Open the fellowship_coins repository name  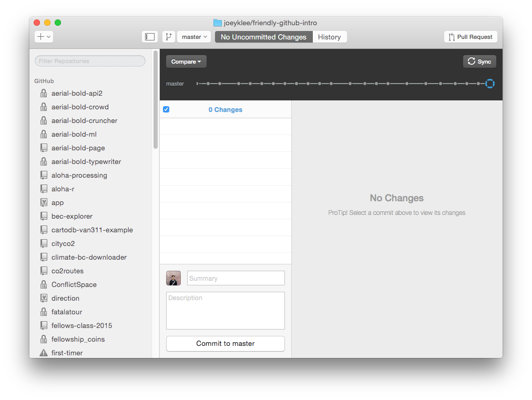[x=78, y=339]
